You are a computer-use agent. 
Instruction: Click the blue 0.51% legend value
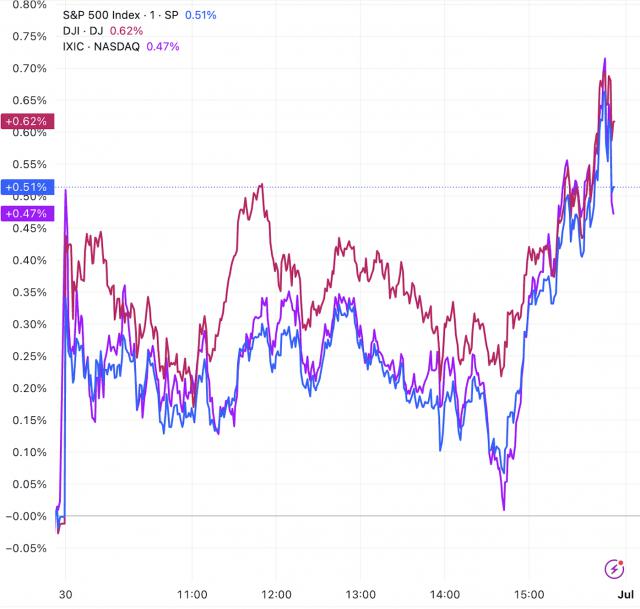[x=201, y=15]
